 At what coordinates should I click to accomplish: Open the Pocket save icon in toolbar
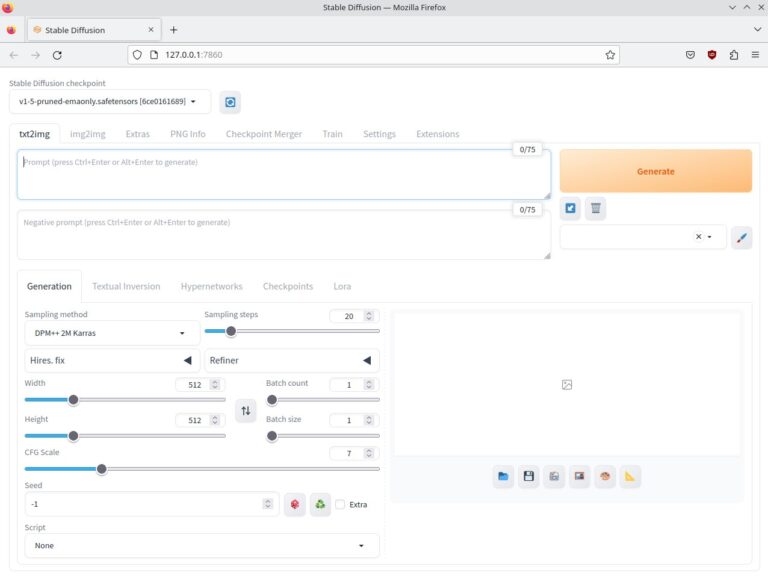pos(690,55)
